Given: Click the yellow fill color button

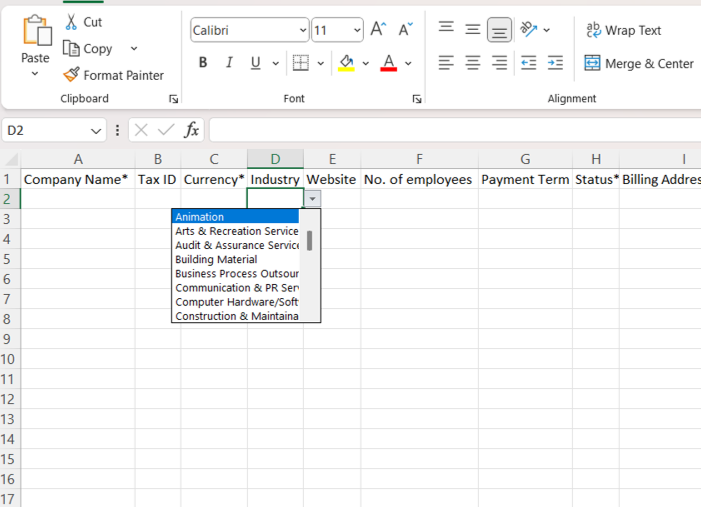Looking at the screenshot, I should click(x=346, y=63).
